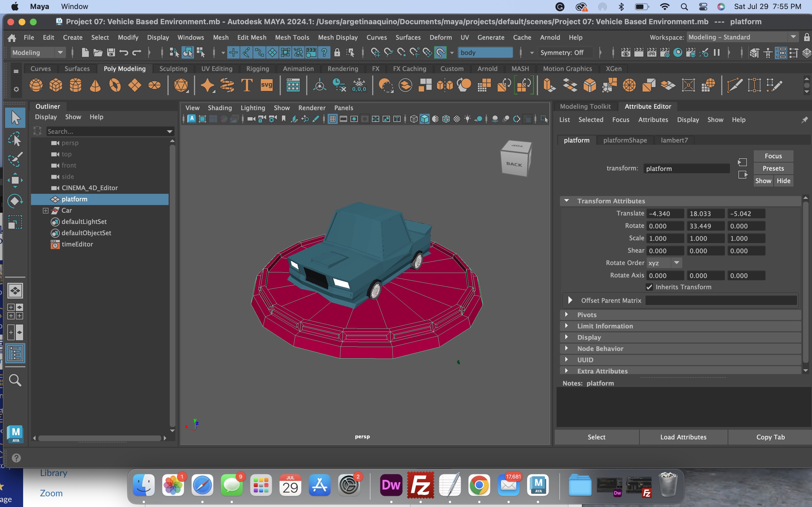Click the polygon cone shelf icon
Viewport: 812px width, 507px height.
click(x=95, y=85)
